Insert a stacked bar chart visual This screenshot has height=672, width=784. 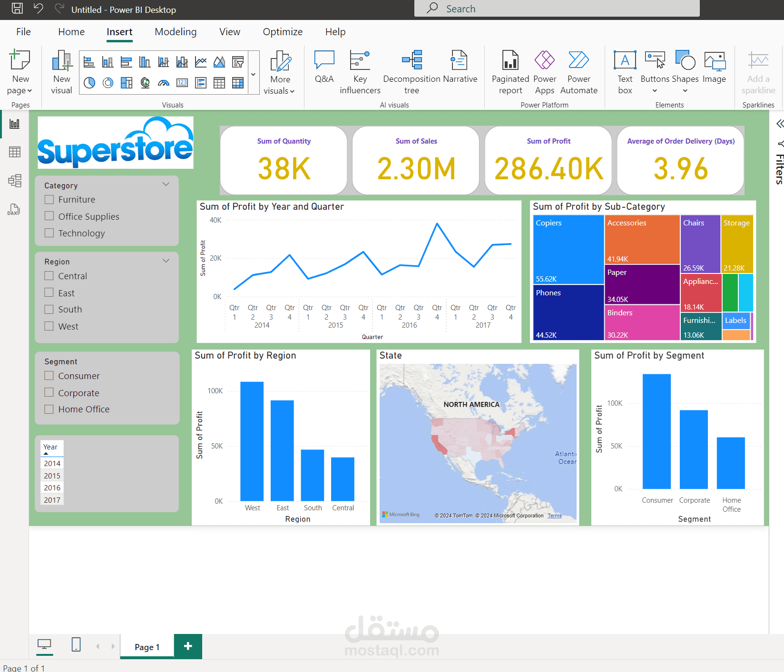[89, 62]
